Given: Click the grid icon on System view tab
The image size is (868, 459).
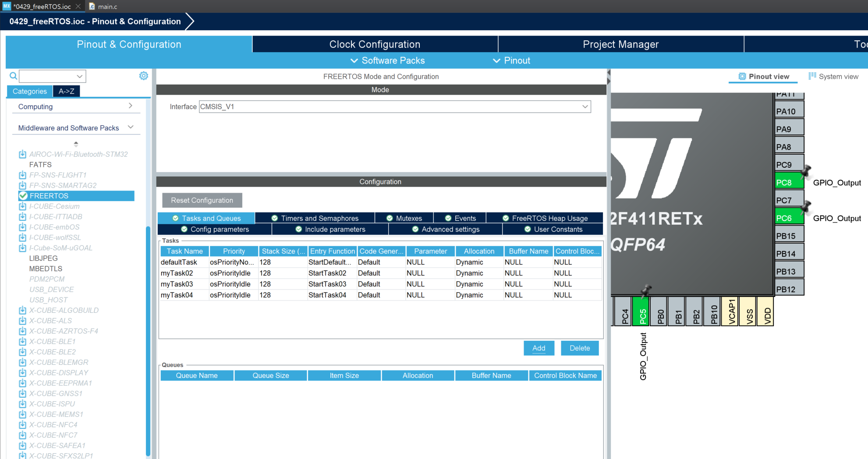Looking at the screenshot, I should tap(812, 76).
